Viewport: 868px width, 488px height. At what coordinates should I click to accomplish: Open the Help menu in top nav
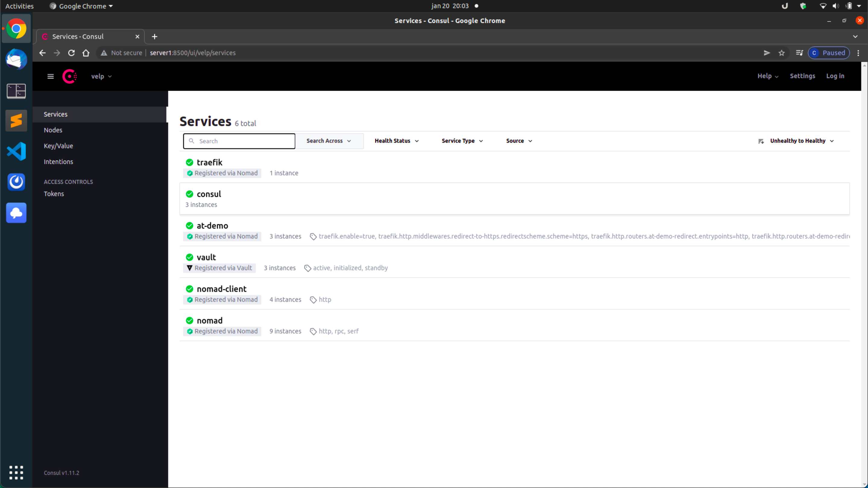[x=767, y=76]
